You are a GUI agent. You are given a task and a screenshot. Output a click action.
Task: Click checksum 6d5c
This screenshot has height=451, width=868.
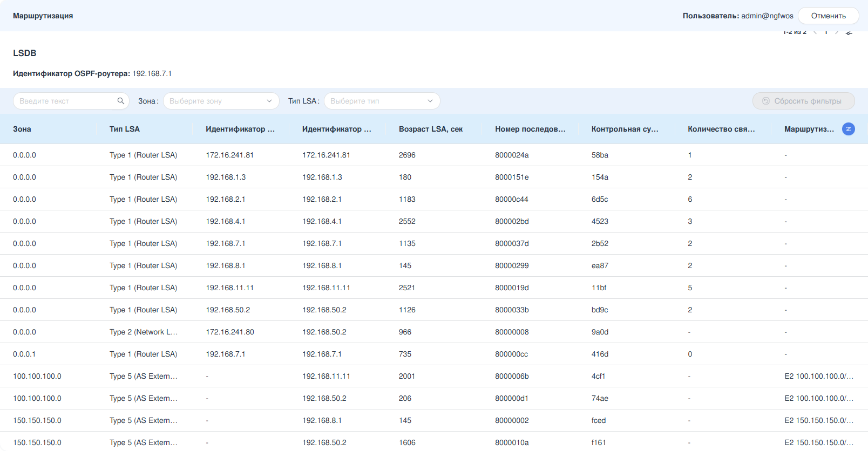pyautogui.click(x=600, y=199)
